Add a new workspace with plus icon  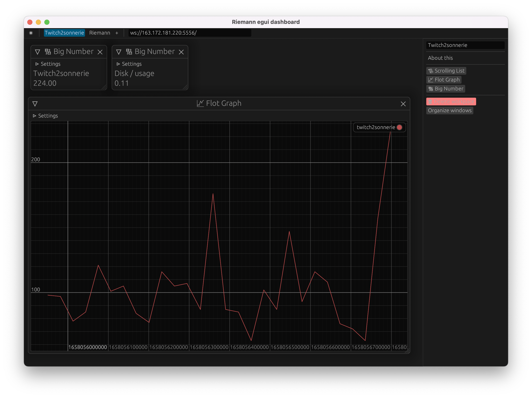(x=117, y=33)
